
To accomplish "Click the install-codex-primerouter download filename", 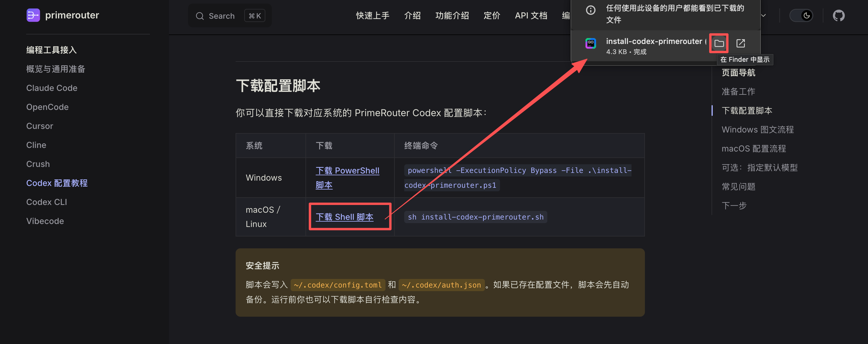I will (x=655, y=41).
